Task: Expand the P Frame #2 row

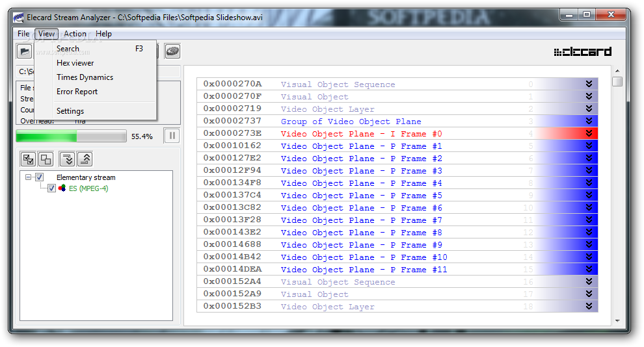Action: pos(589,158)
